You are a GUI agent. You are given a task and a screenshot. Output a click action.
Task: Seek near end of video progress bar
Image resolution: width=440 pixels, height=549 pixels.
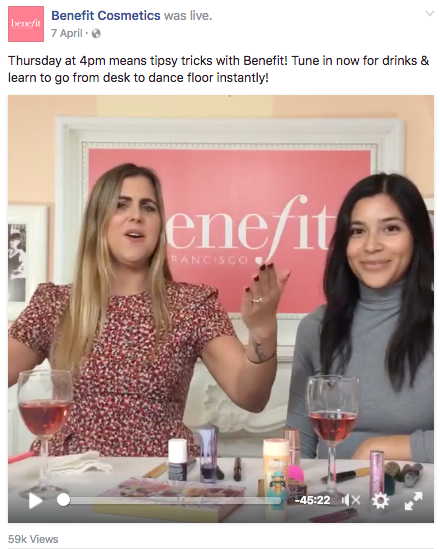click(275, 500)
